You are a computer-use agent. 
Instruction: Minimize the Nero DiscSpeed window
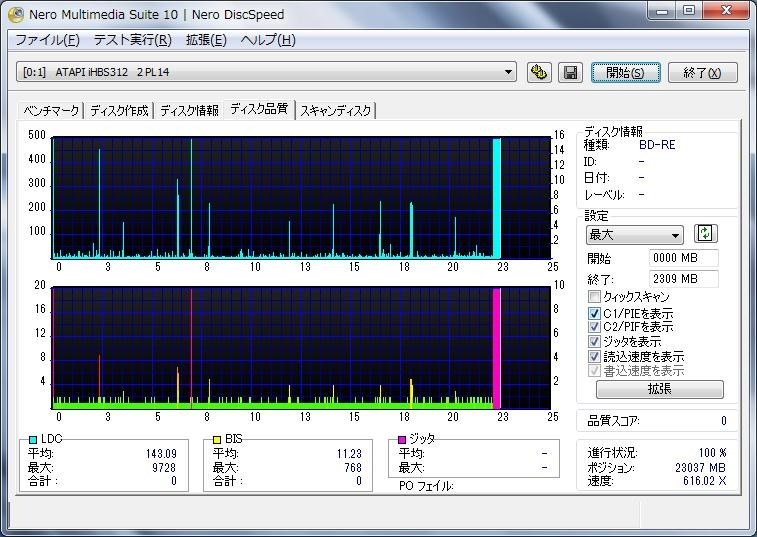pyautogui.click(x=662, y=11)
